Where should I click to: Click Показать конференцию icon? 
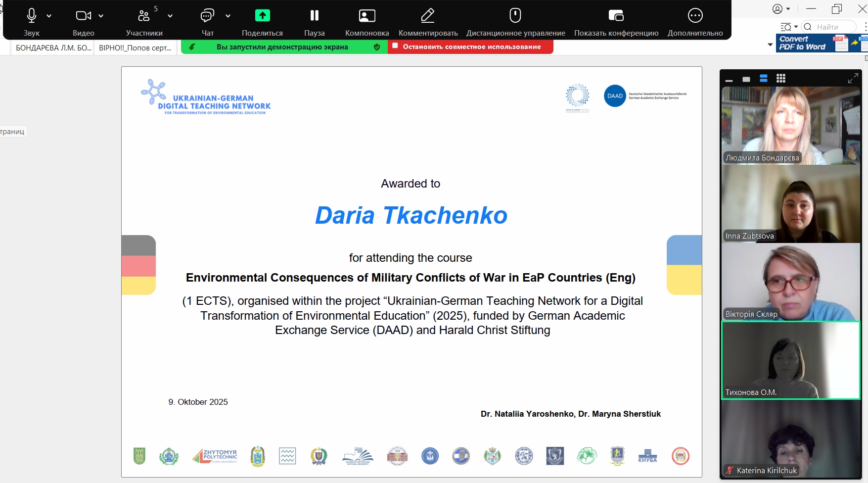pyautogui.click(x=616, y=16)
